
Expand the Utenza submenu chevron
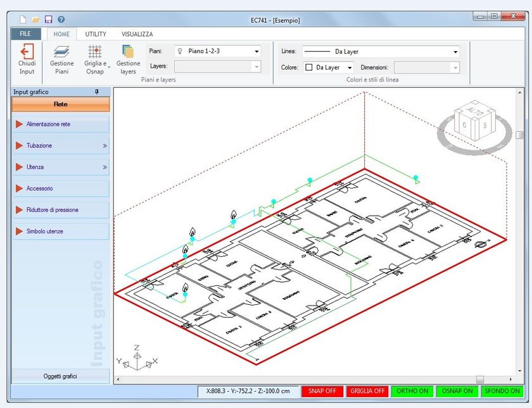coord(105,167)
